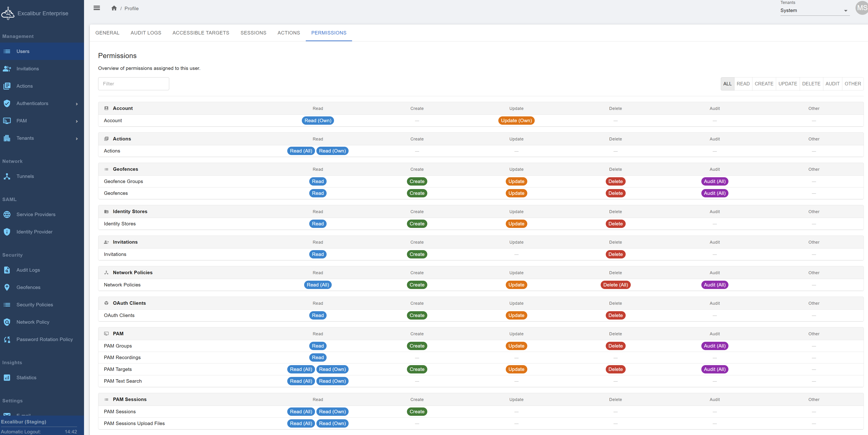Open Statistics chart icon
The height and width of the screenshot is (435, 868).
[7, 378]
